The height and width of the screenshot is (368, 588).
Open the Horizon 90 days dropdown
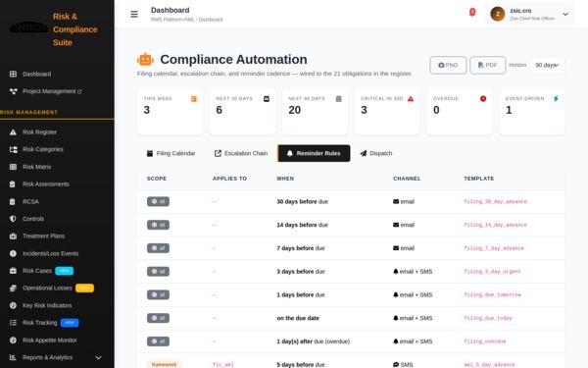pyautogui.click(x=547, y=65)
